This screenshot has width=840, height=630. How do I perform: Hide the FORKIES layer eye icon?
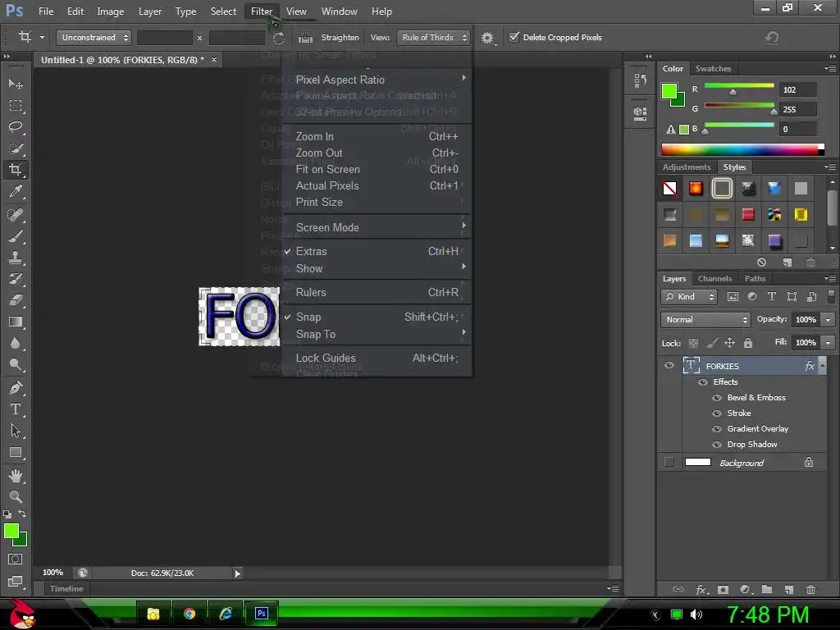(669, 366)
